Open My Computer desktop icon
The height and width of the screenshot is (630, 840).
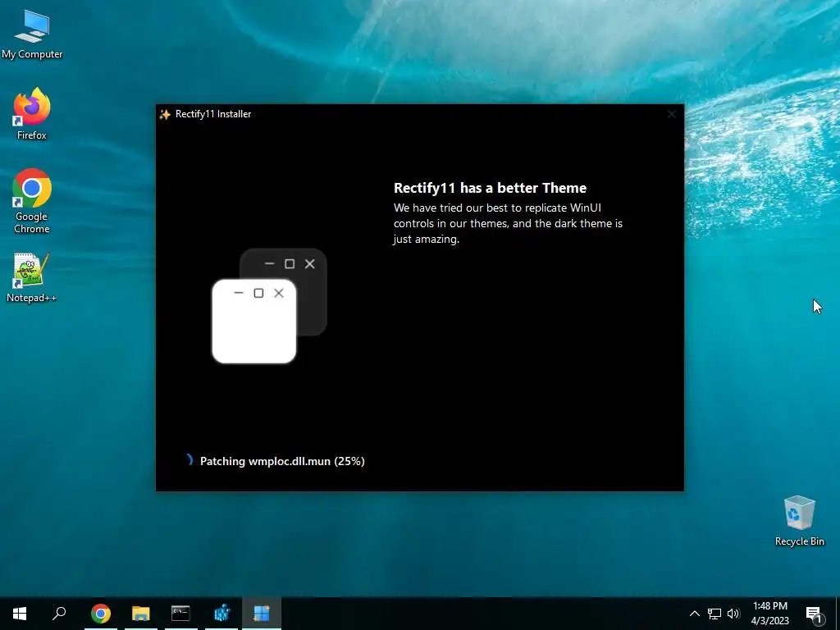(x=32, y=34)
